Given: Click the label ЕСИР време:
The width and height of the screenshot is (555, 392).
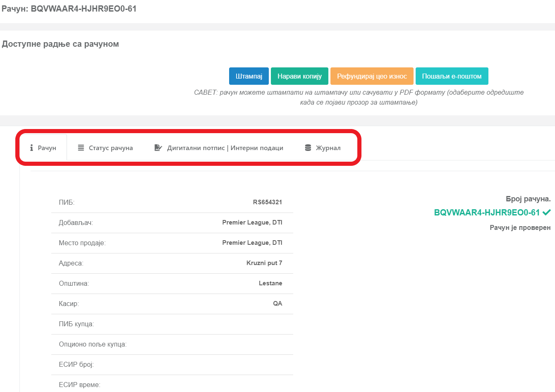Looking at the screenshot, I should [79, 385].
